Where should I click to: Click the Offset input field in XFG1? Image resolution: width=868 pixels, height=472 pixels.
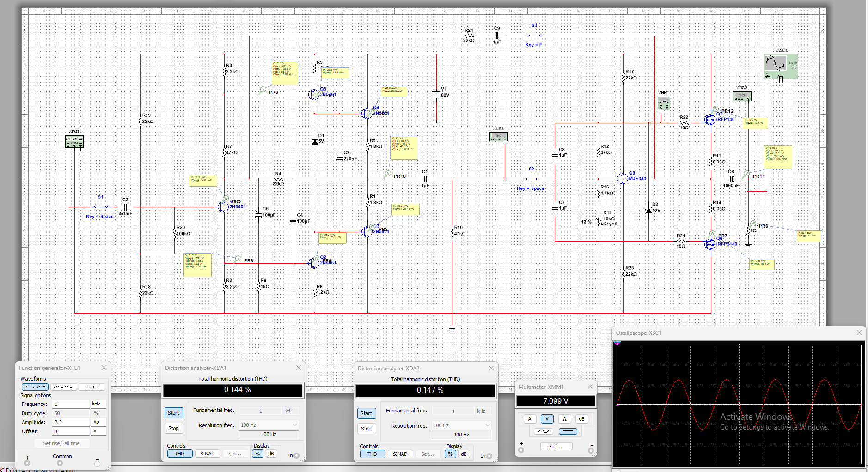click(71, 431)
